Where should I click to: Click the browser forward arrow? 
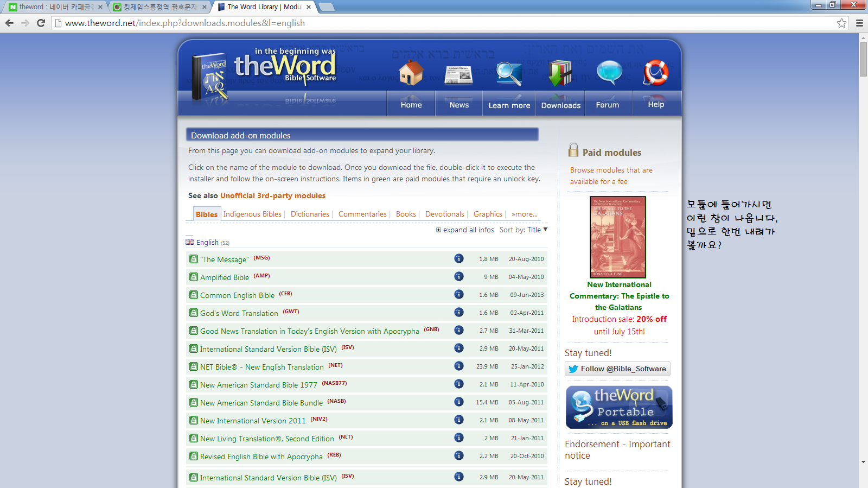[x=25, y=23]
